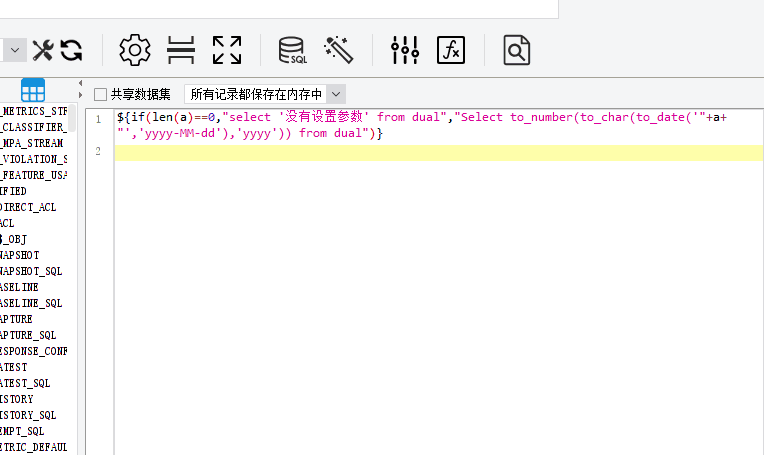Screen dimensions: 764x455
Task: Select table entry VIOLATION_S
Action: (34, 160)
